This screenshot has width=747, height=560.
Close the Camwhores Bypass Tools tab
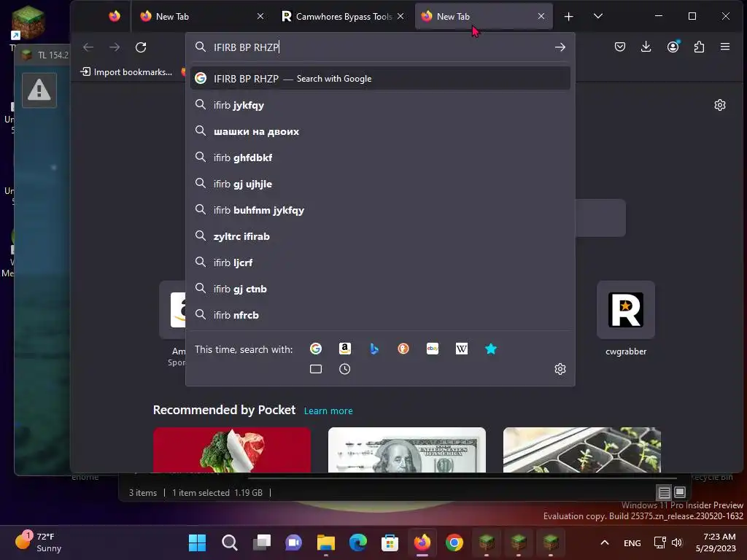[x=400, y=16]
